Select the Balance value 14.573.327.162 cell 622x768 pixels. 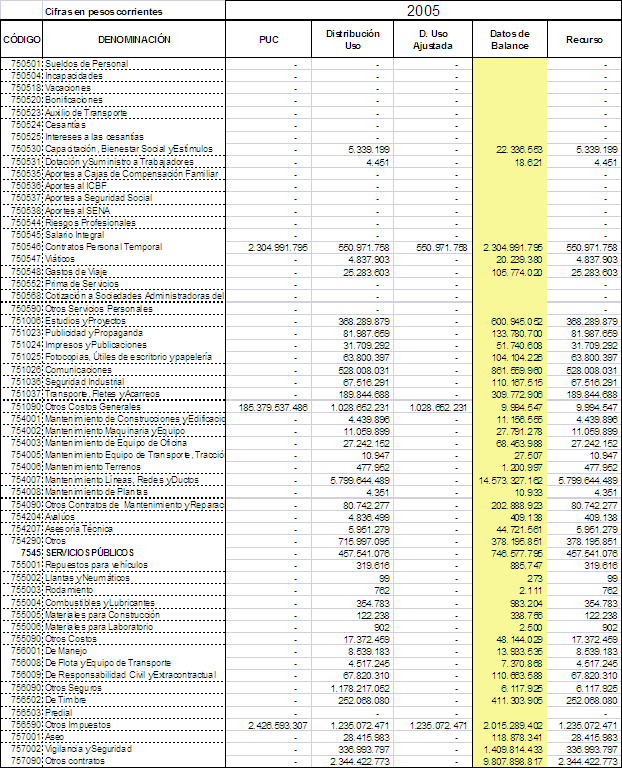coord(509,480)
